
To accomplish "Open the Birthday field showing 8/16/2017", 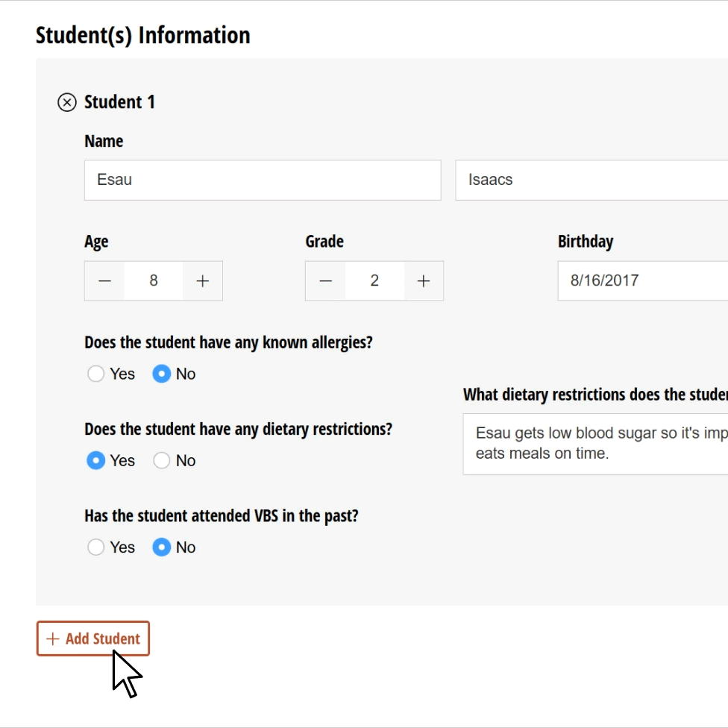I will [x=642, y=281].
